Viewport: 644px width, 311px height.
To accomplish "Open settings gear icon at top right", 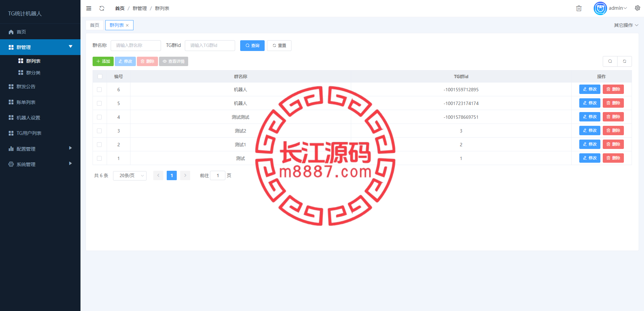I will (x=637, y=8).
